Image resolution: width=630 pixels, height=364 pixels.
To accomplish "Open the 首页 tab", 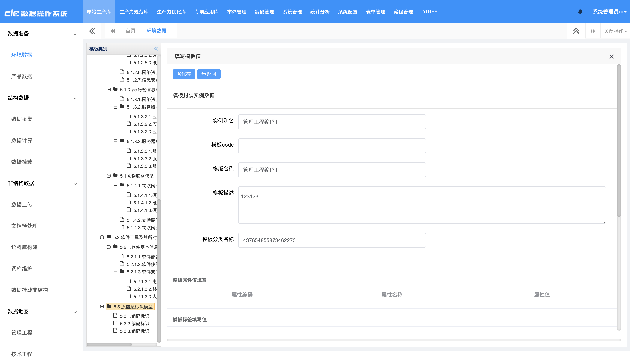I will [x=130, y=31].
